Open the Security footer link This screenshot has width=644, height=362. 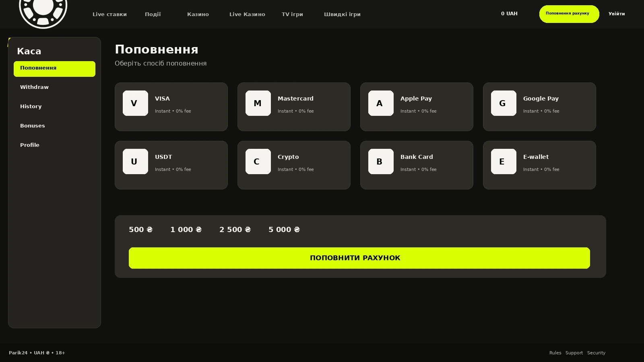click(x=596, y=353)
